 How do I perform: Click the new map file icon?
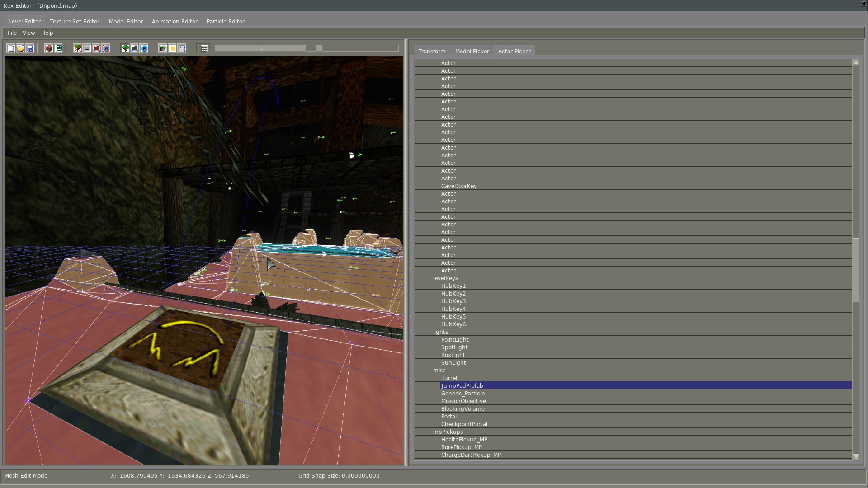pos(11,48)
